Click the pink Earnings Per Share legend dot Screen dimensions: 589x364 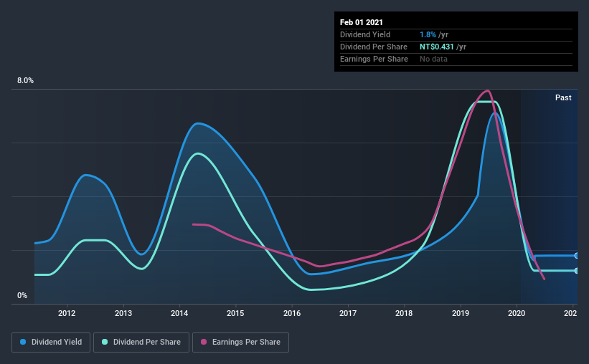tap(204, 342)
